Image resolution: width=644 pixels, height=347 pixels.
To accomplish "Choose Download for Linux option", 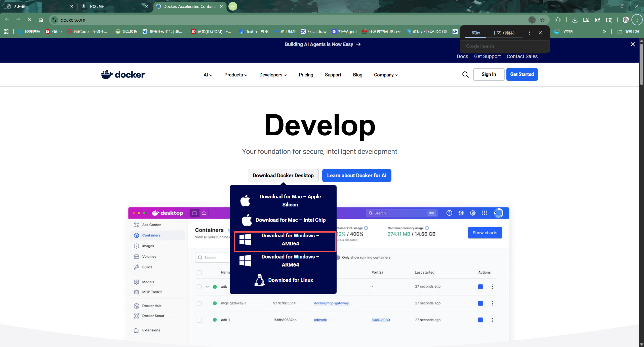I will pos(284,280).
